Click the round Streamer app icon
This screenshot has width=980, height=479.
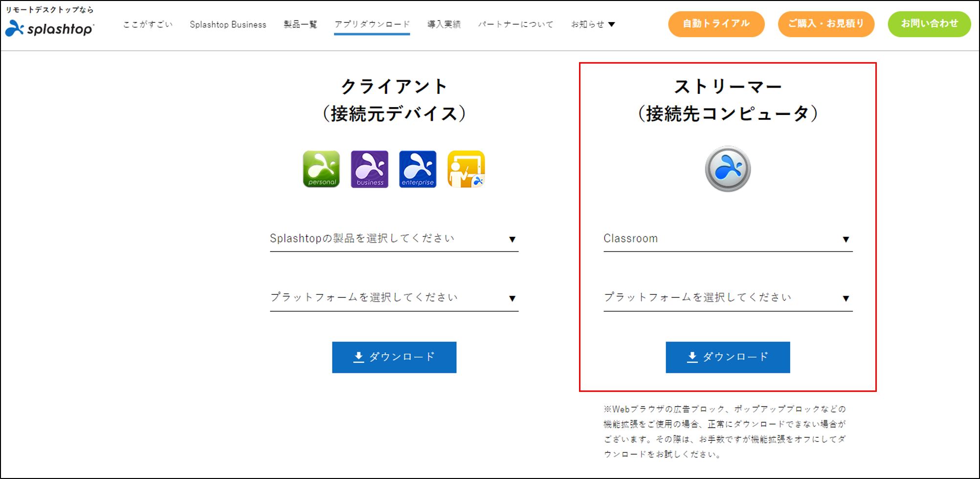(728, 169)
